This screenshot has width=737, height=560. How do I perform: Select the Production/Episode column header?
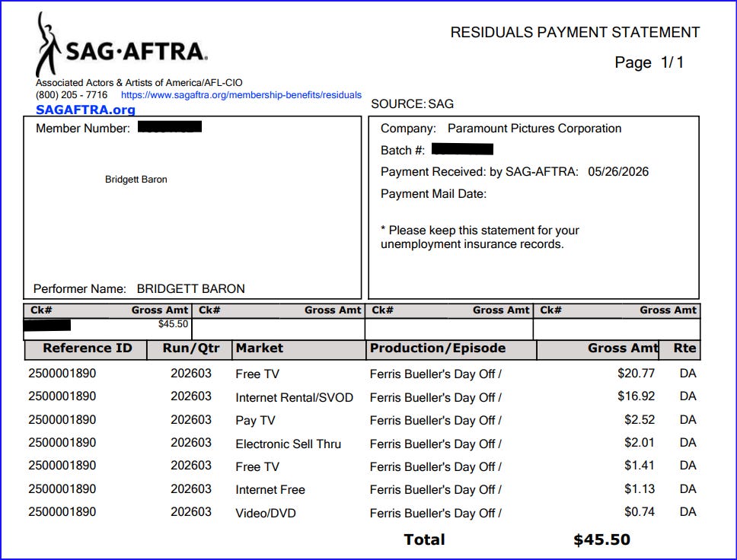tap(438, 348)
